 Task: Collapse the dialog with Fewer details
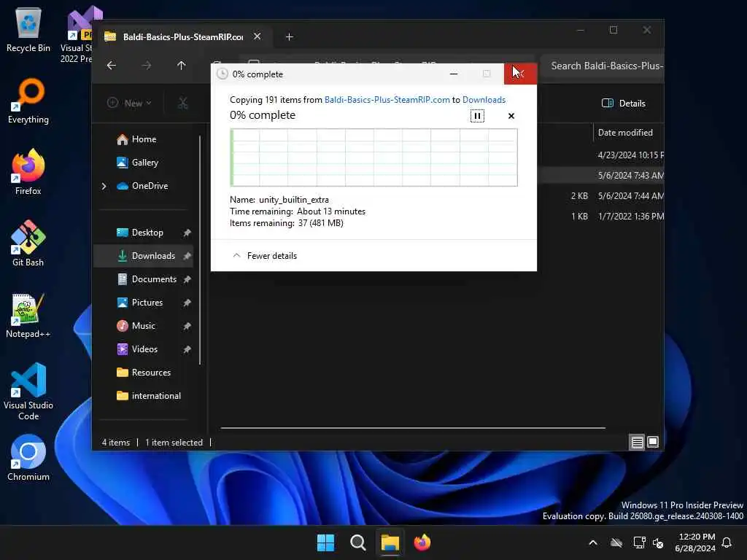pyautogui.click(x=265, y=256)
